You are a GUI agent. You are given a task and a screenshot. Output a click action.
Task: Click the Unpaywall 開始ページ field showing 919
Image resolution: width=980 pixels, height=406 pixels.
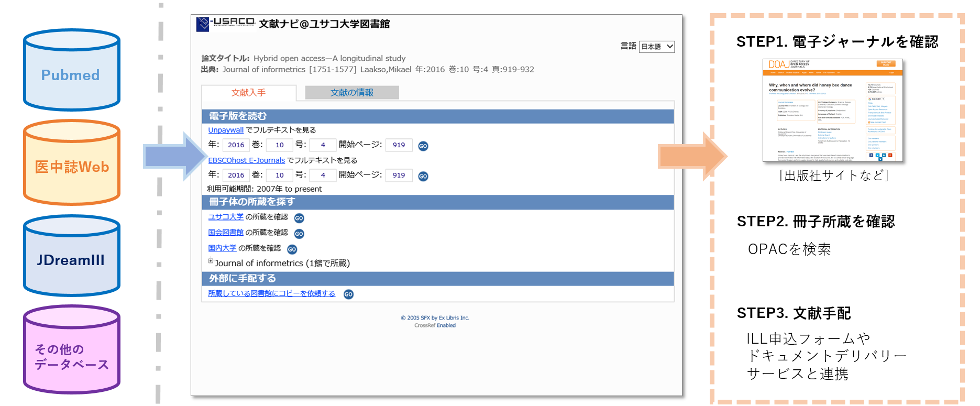[x=399, y=145]
